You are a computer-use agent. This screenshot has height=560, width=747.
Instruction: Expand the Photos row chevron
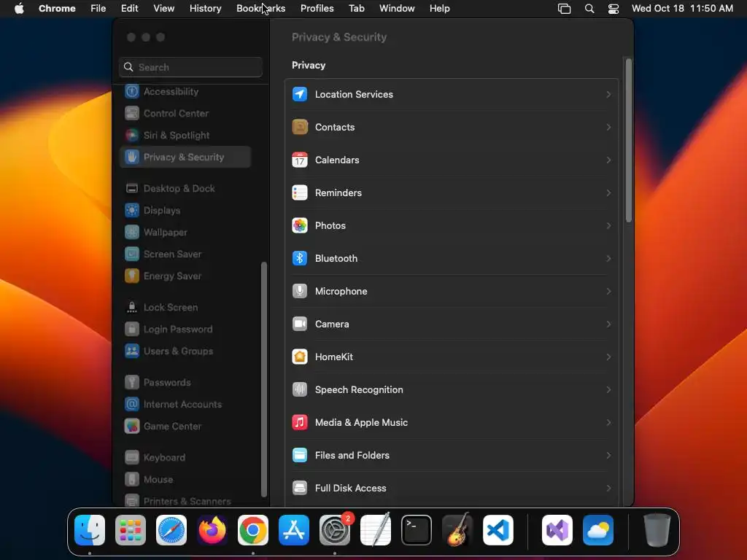point(608,226)
